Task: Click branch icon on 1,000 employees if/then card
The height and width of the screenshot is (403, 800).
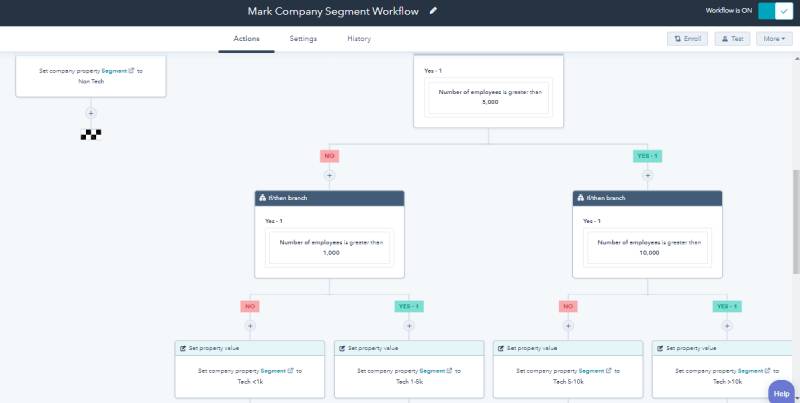Action: pos(263,198)
